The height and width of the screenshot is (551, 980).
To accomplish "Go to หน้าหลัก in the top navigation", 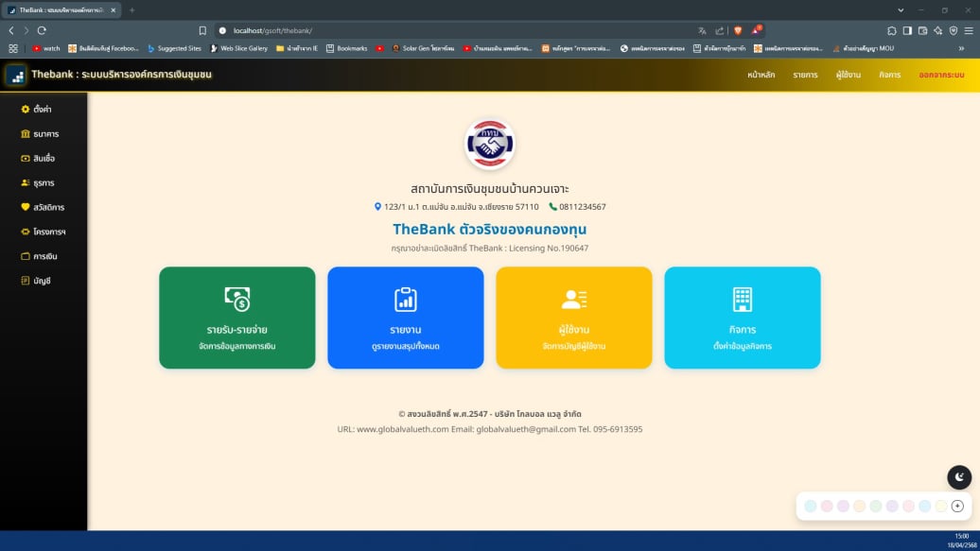I will pos(761,75).
